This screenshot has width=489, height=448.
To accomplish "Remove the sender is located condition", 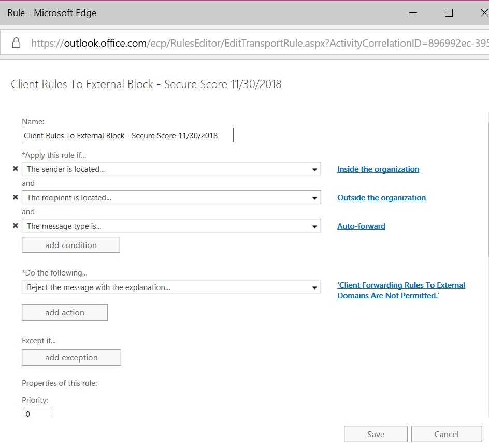I will coord(16,169).
